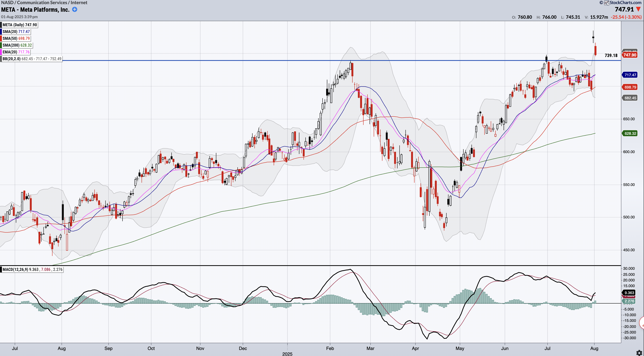Click the 698.79 red price tag on axis
The width and height of the screenshot is (644, 356).
click(630, 87)
